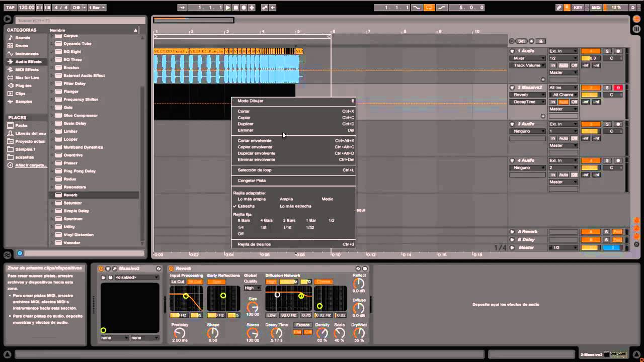Select Instruments in the browser categories

click(27, 54)
